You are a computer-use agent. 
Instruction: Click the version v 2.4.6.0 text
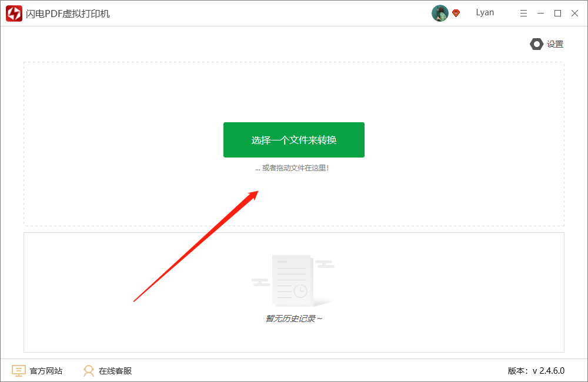pyautogui.click(x=536, y=371)
